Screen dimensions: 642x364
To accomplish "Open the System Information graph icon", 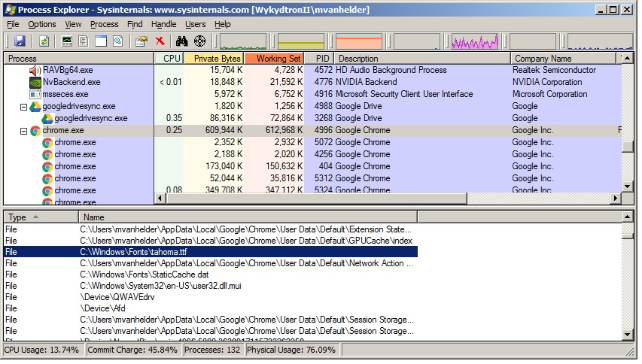I will [x=68, y=41].
